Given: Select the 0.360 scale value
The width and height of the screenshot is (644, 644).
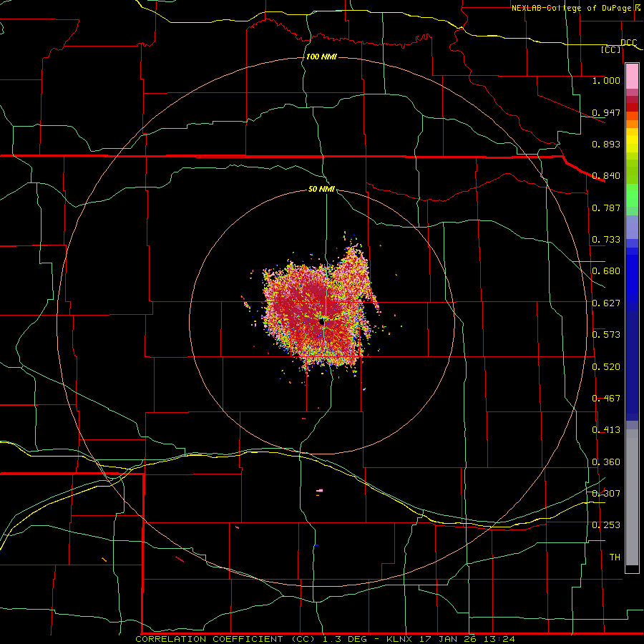Looking at the screenshot, I should tap(606, 462).
